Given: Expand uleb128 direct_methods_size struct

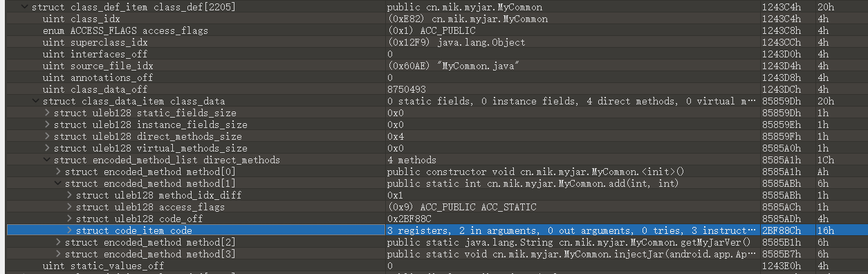Looking at the screenshot, I should coord(47,136).
